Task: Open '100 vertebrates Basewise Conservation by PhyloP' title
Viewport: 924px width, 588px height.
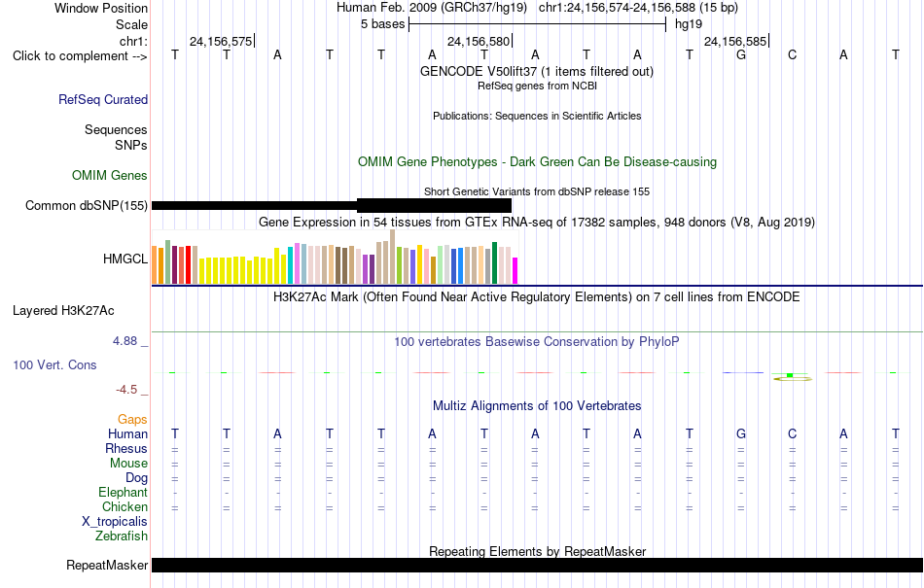Action: [537, 342]
